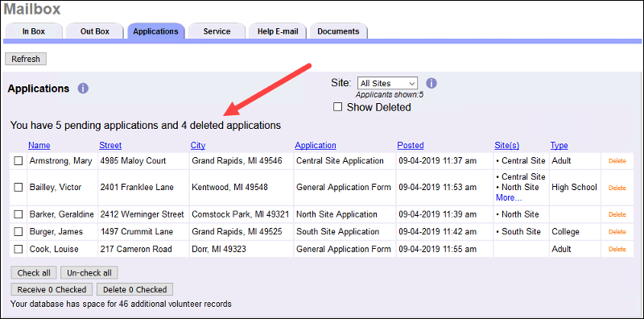This screenshot has width=644, height=319.
Task: Click Delete link for Cook, Louise row
Action: [617, 249]
